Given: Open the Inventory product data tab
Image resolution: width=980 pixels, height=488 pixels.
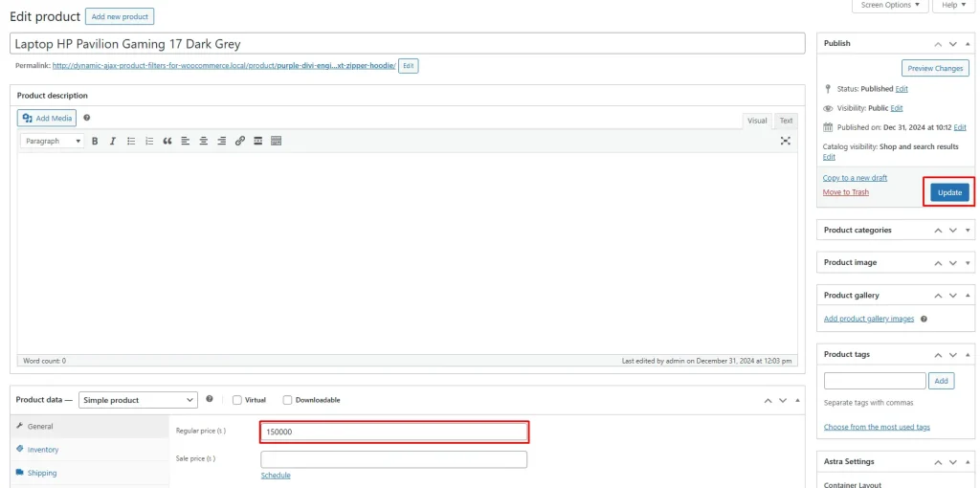Looking at the screenshot, I should click(x=89, y=450).
